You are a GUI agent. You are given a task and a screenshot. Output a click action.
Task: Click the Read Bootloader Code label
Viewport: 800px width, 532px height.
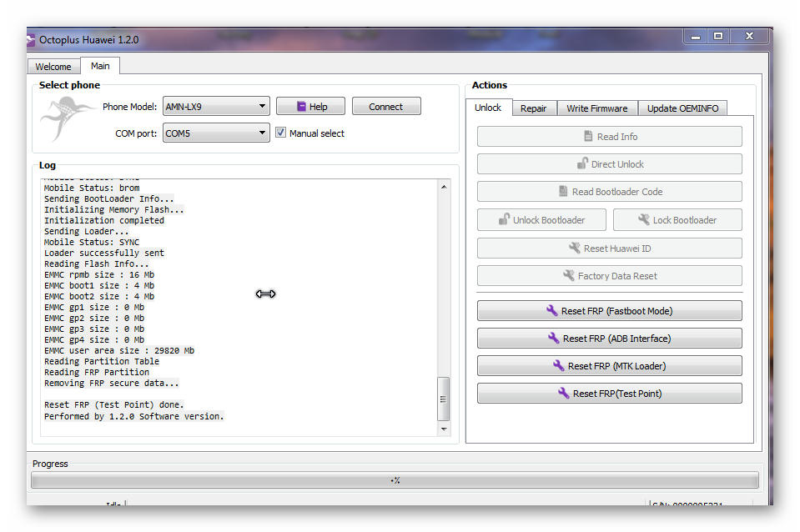[x=617, y=192]
